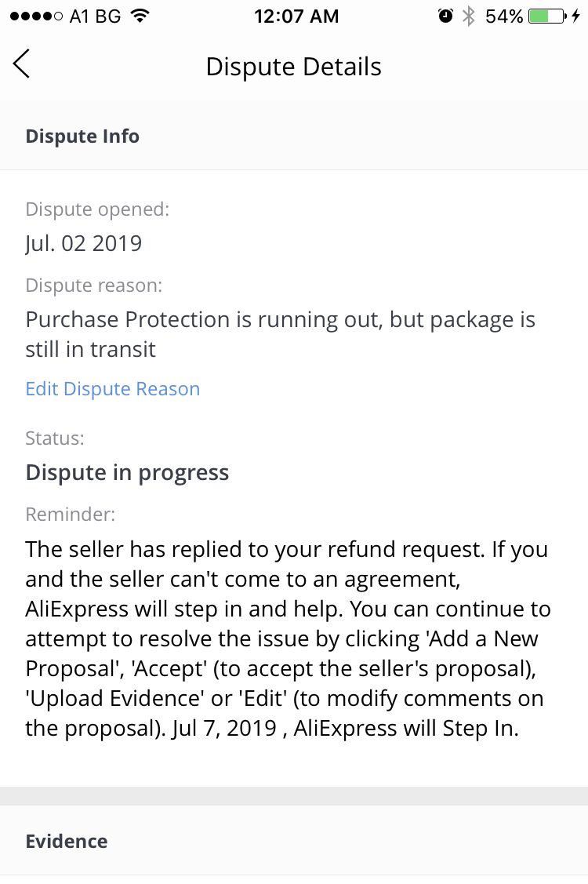Viewport: 588px width, 884px height.
Task: Tap the Bluetooth status icon
Action: click(x=469, y=16)
